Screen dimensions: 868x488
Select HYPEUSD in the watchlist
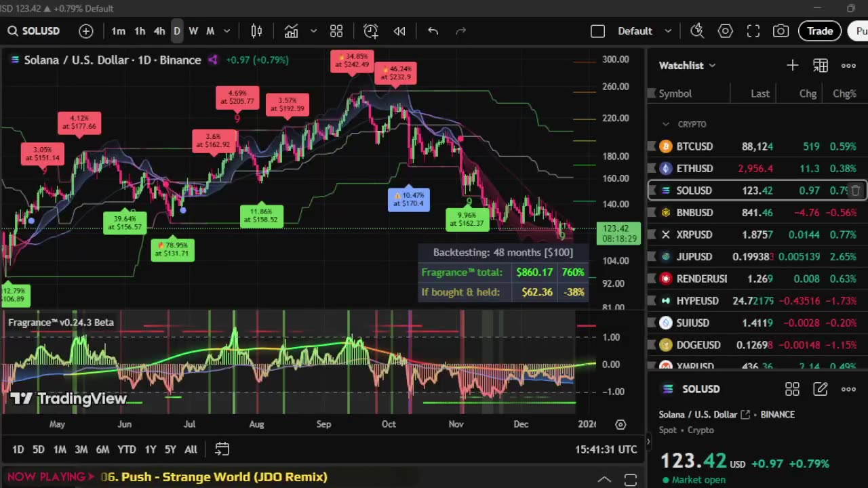click(757, 300)
